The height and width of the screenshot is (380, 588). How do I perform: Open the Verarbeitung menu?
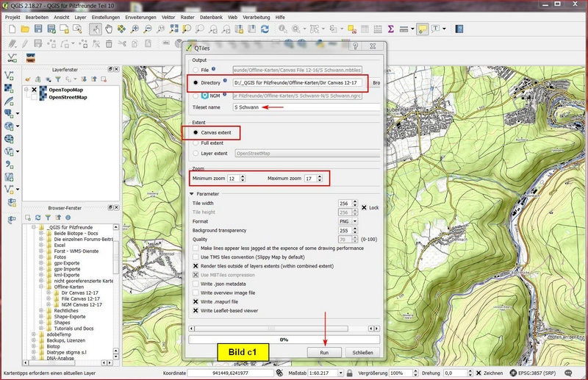[256, 17]
